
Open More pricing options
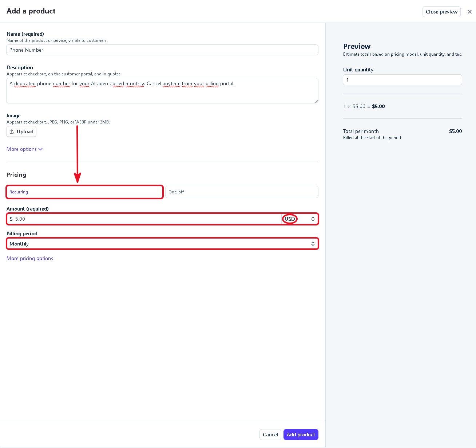click(30, 258)
